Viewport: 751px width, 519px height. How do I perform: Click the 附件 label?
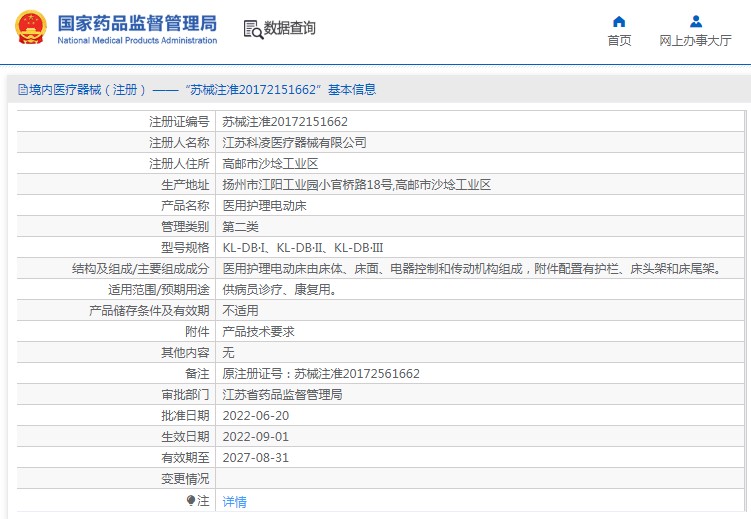pos(197,332)
